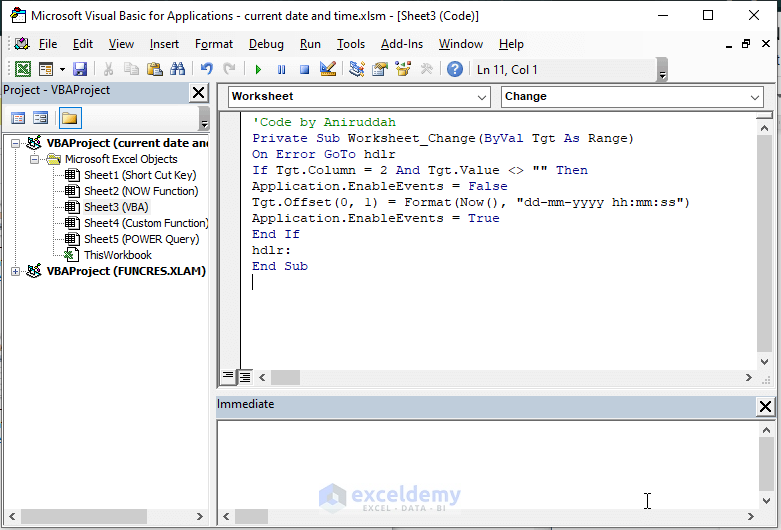Open the Debug menu

point(266,44)
